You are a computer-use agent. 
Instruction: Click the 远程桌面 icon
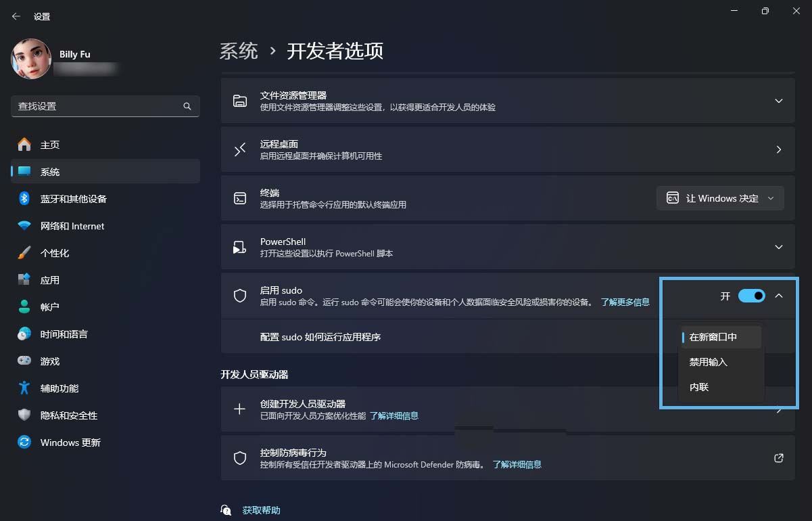pyautogui.click(x=240, y=149)
